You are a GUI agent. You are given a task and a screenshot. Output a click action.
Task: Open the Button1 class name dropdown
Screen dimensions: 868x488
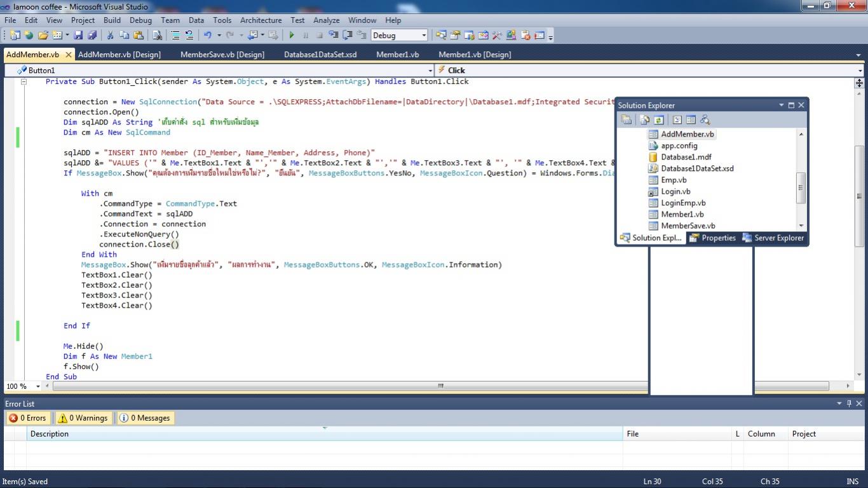pyautogui.click(x=430, y=71)
